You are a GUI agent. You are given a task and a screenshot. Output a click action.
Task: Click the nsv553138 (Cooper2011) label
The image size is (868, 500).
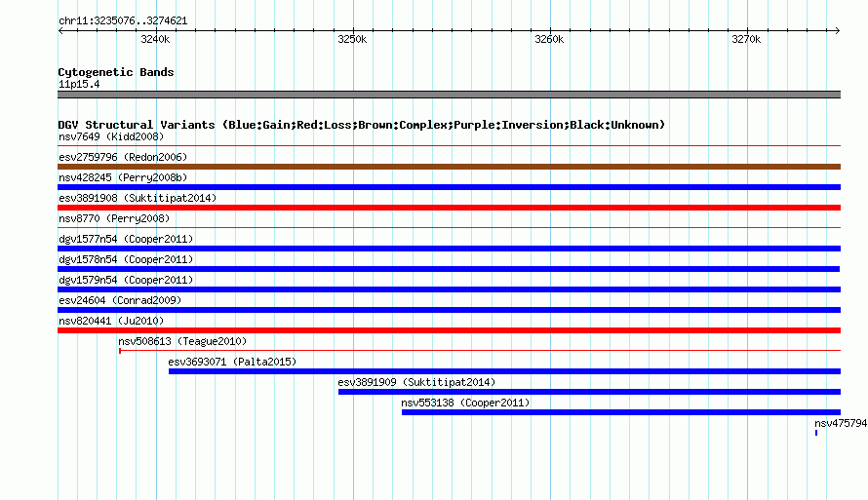[465, 403]
